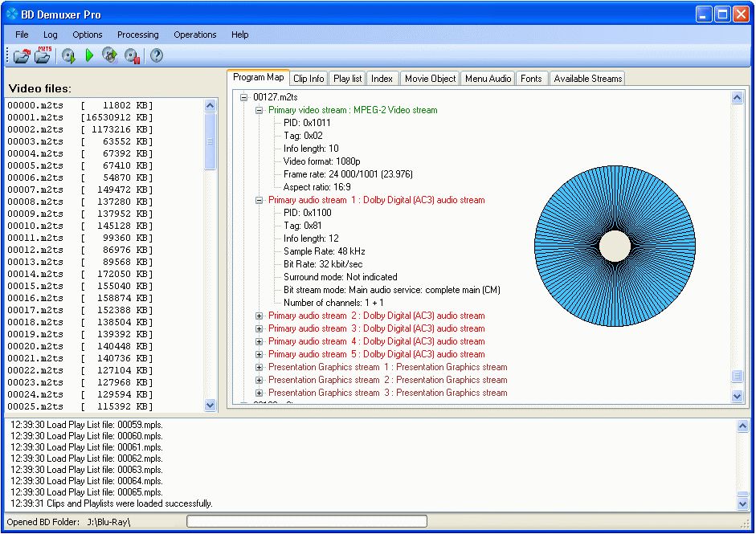Switch to the Menu Audio tab
Screen dimensions: 756x534
488,79
